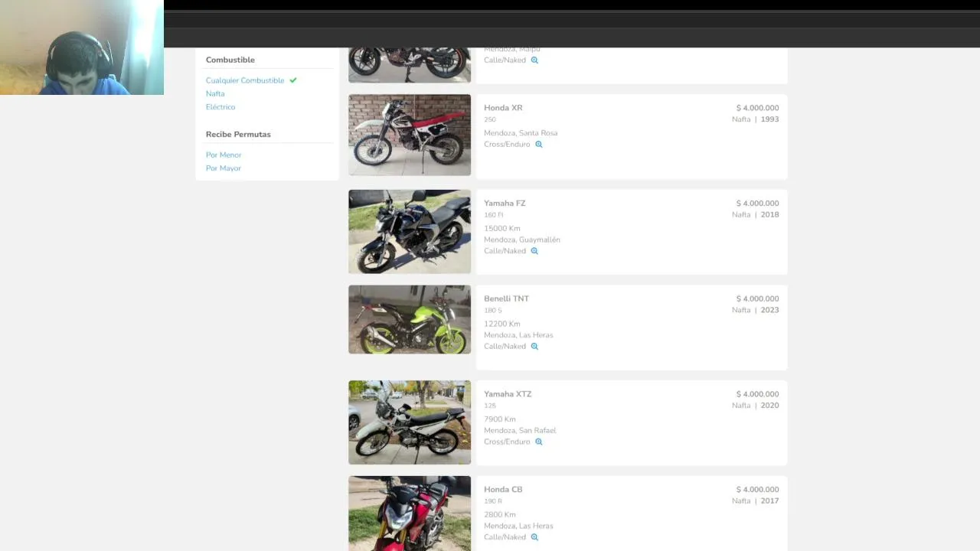Click the year 1993 on Honda XR
This screenshot has height=551, width=980.
tap(769, 119)
